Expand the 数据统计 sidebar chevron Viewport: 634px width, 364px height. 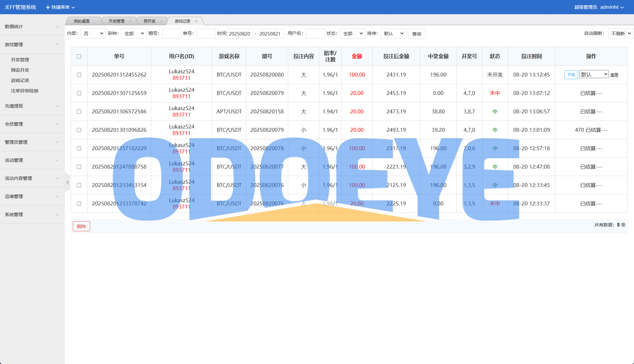[57, 26]
